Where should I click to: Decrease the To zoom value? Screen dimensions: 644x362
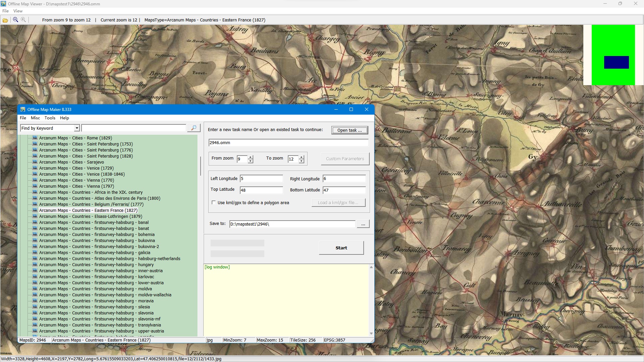(x=302, y=161)
